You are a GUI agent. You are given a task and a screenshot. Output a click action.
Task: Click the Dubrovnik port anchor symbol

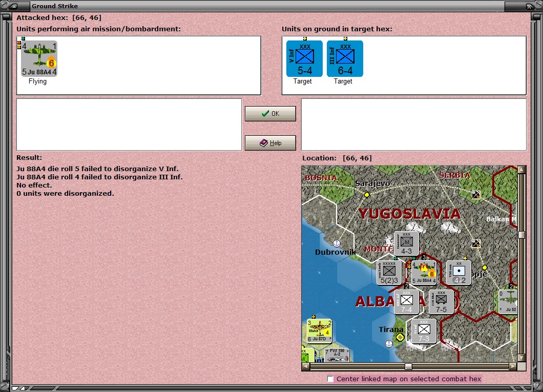337,243
